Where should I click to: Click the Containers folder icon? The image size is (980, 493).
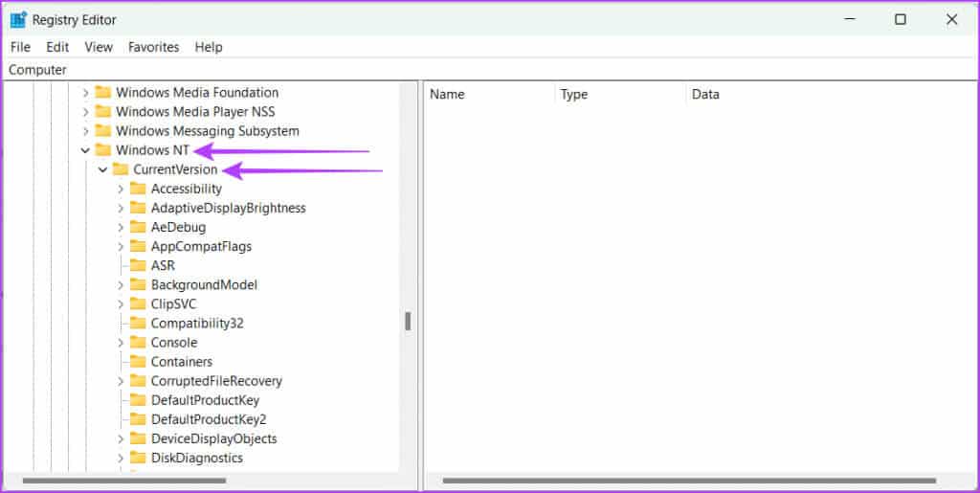(138, 362)
